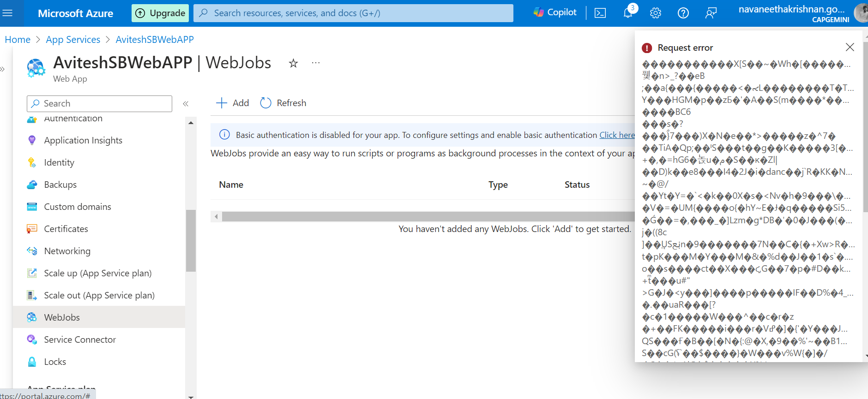This screenshot has width=868, height=399.
Task: Click the Scale up icon
Action: 32,273
